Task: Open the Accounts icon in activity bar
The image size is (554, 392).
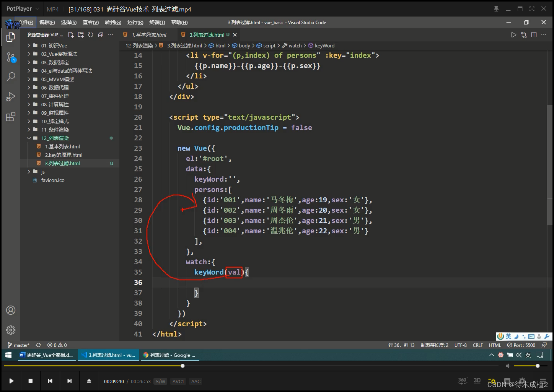Action: tap(11, 310)
